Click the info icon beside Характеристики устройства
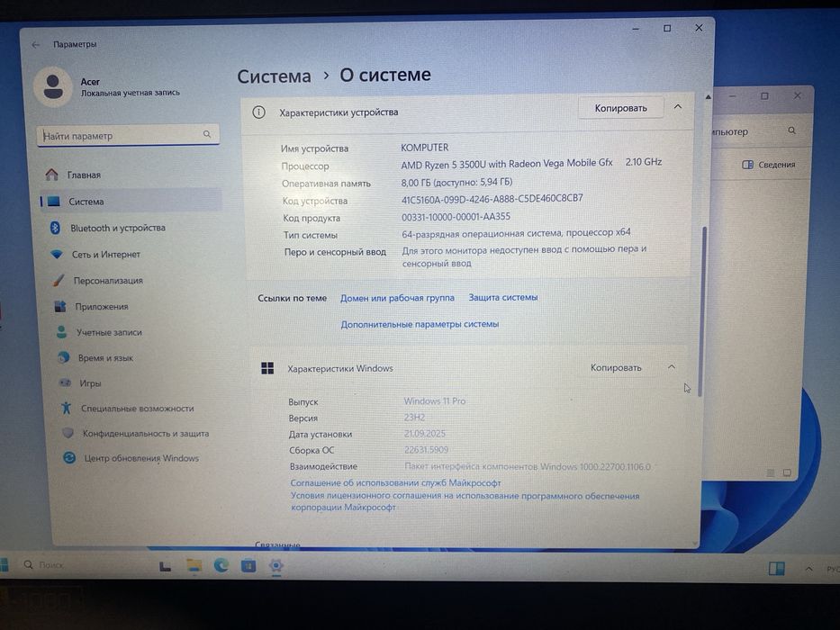Viewport: 840px width, 630px height. tap(258, 112)
